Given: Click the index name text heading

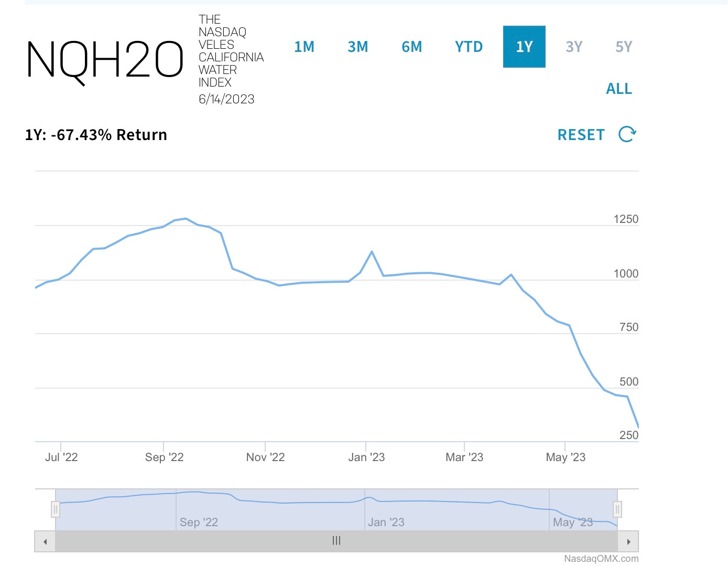Looking at the screenshot, I should pos(231,51).
